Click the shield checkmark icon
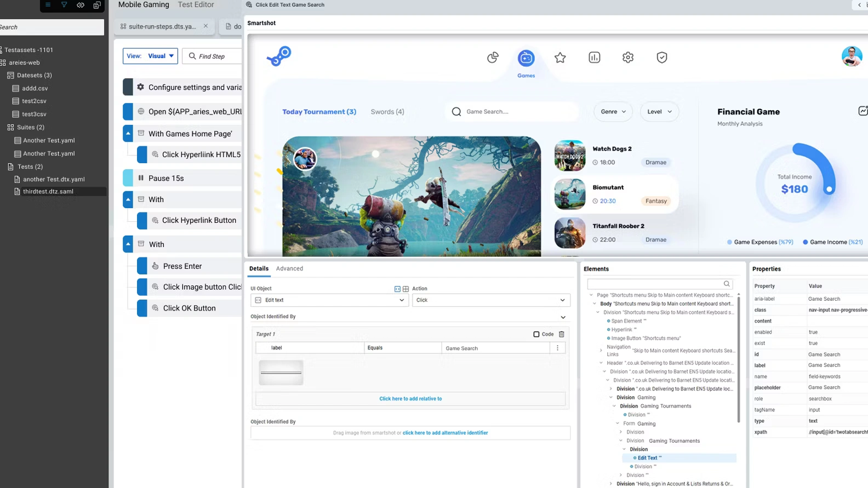The height and width of the screenshot is (488, 868). coord(662,58)
